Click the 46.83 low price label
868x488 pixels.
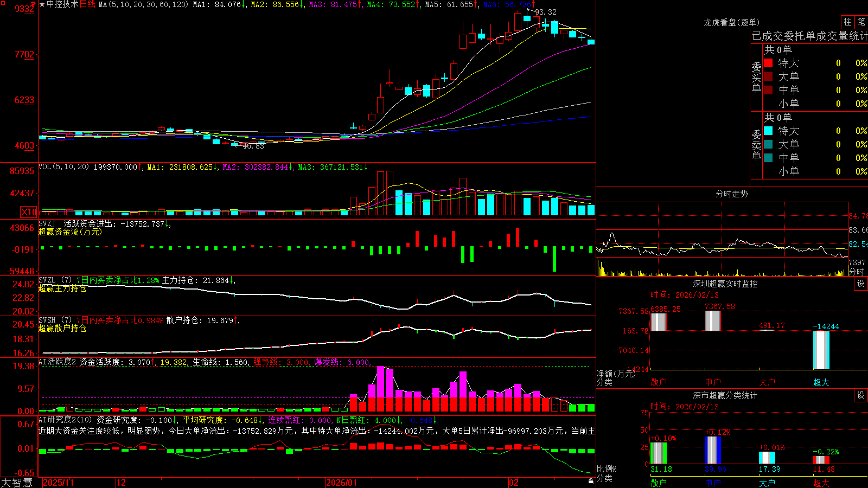tap(253, 146)
